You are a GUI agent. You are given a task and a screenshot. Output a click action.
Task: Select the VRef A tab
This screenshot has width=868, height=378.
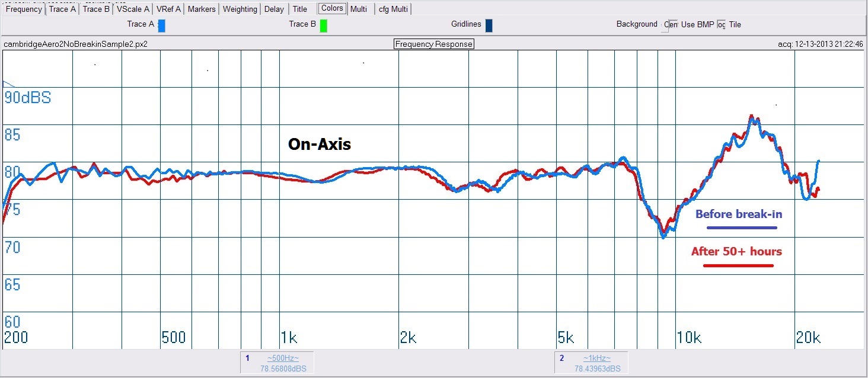click(x=168, y=9)
